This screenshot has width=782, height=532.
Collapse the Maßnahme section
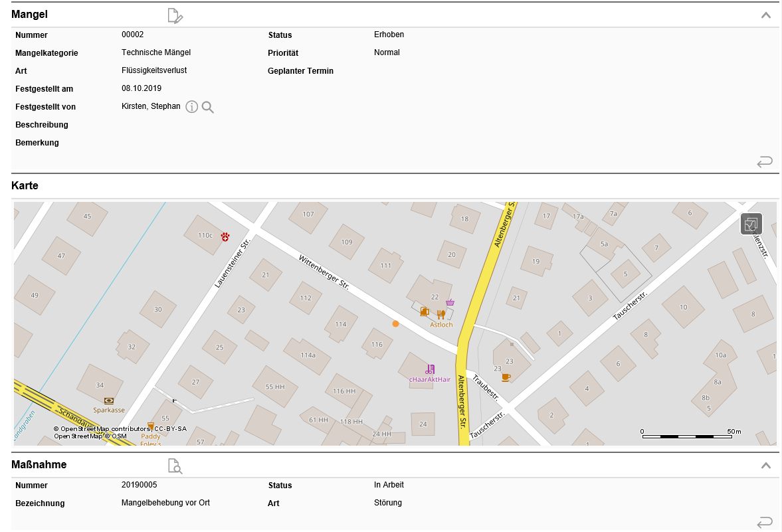pyautogui.click(x=766, y=466)
